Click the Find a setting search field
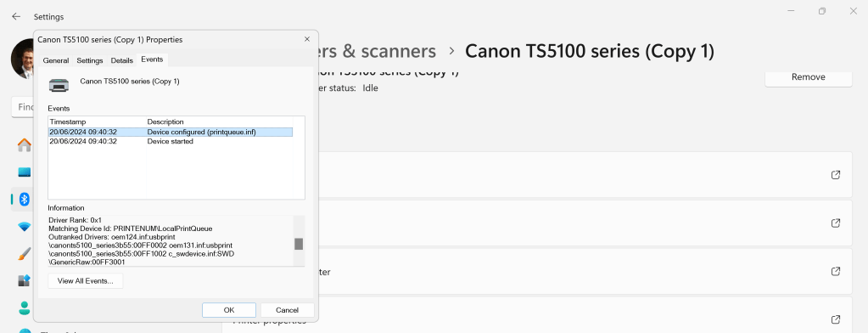The height and width of the screenshot is (333, 868). (x=23, y=107)
